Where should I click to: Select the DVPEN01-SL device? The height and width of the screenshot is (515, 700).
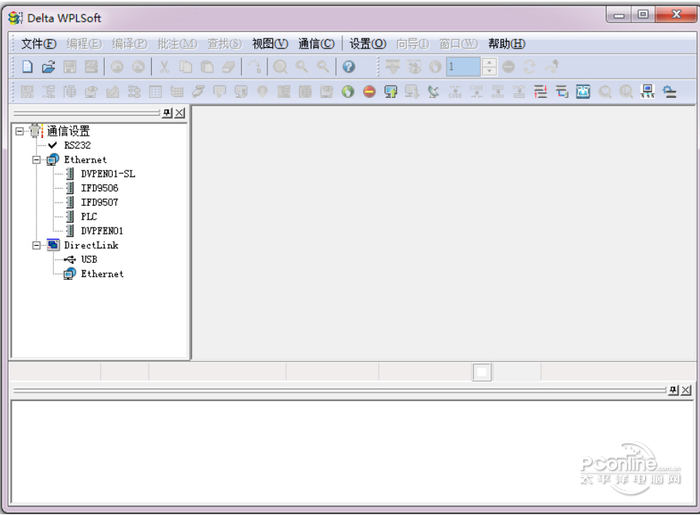click(x=108, y=174)
